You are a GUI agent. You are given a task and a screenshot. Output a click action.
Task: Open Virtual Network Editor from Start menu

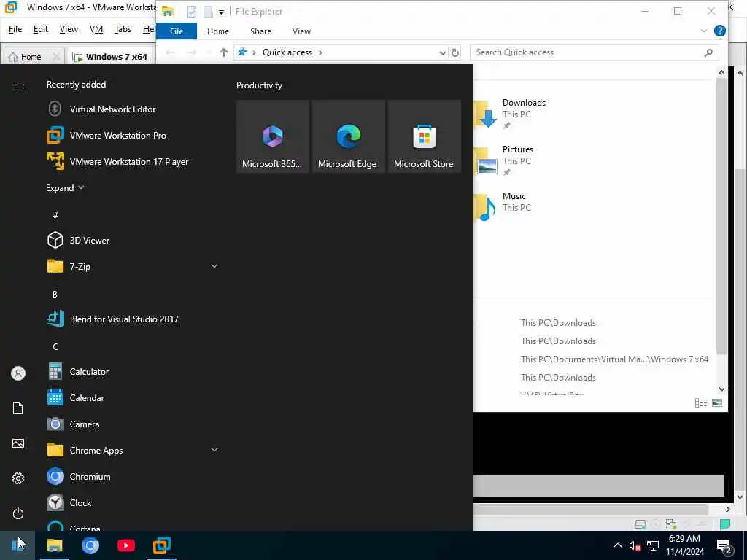click(x=112, y=109)
